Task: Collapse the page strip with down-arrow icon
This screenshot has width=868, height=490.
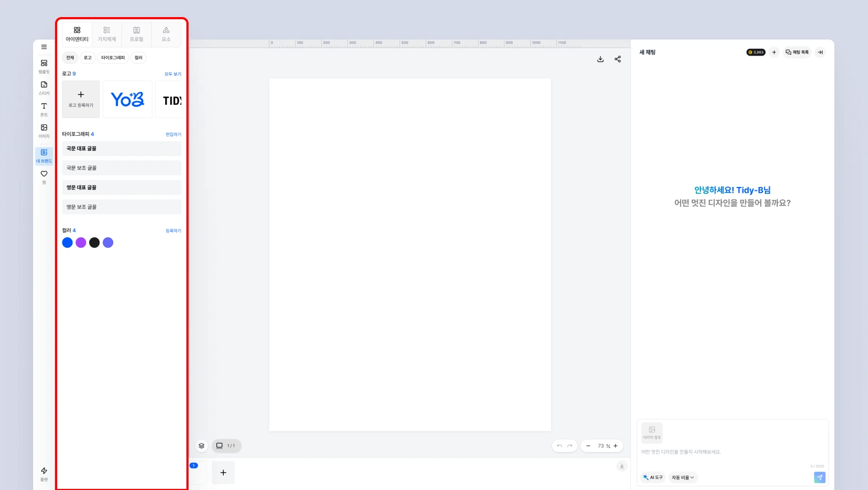Action: pos(622,466)
